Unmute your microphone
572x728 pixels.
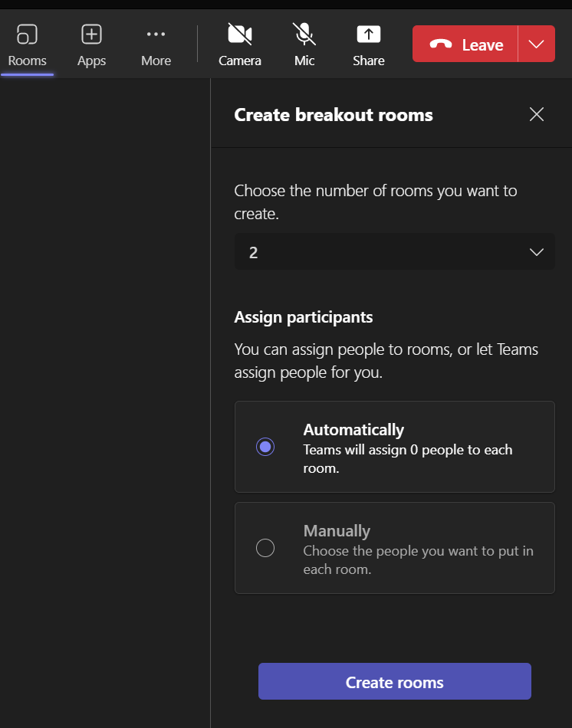[304, 44]
